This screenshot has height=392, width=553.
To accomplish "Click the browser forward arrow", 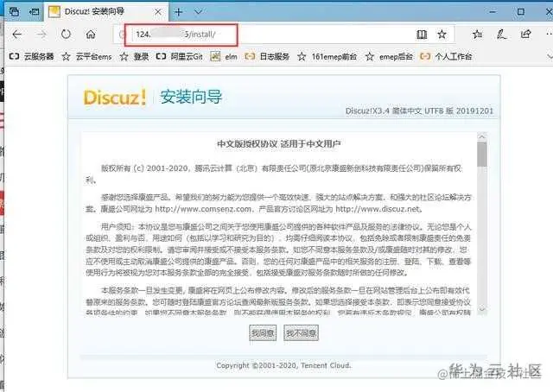I will (41, 35).
